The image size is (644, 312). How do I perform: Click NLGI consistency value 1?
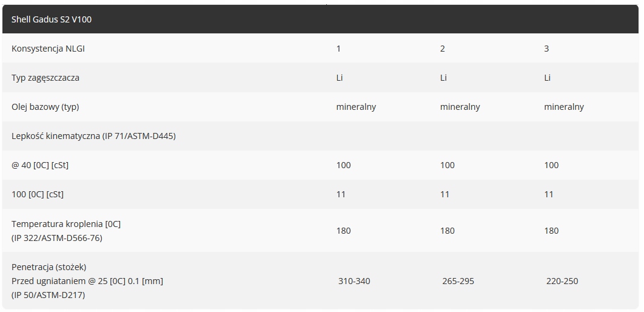(338, 49)
